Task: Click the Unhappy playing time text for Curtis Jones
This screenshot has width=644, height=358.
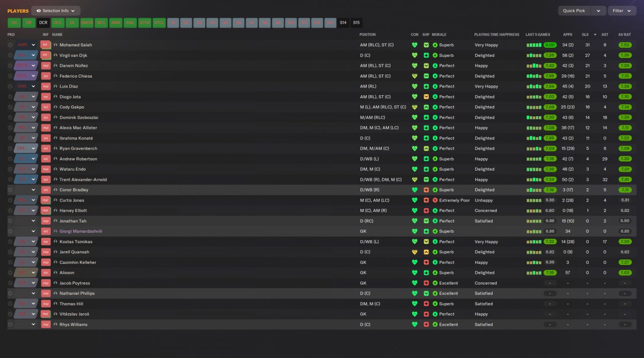Action: (x=484, y=200)
